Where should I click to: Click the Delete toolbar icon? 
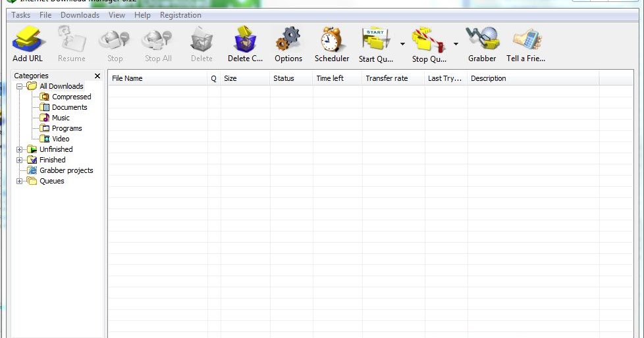click(201, 39)
